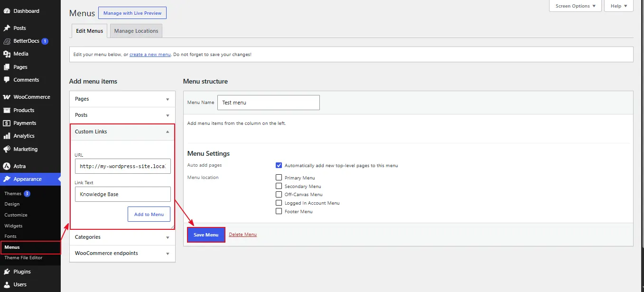Click the Link Text input field
This screenshot has width=644, height=292.
tap(122, 194)
